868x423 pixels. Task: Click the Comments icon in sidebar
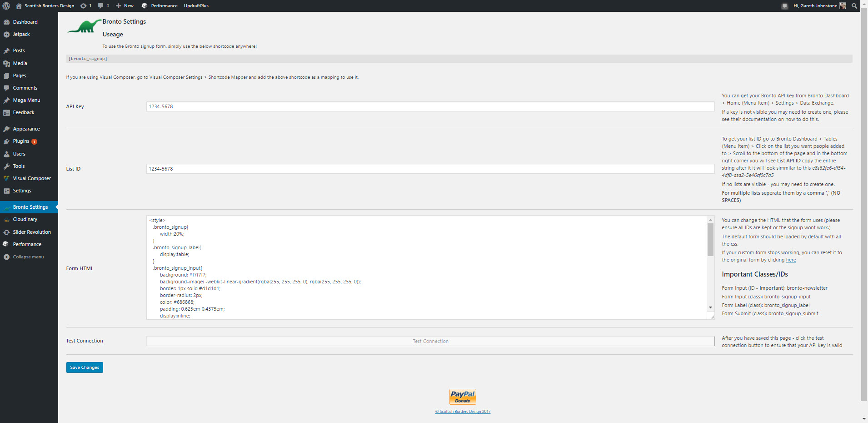(x=6, y=88)
